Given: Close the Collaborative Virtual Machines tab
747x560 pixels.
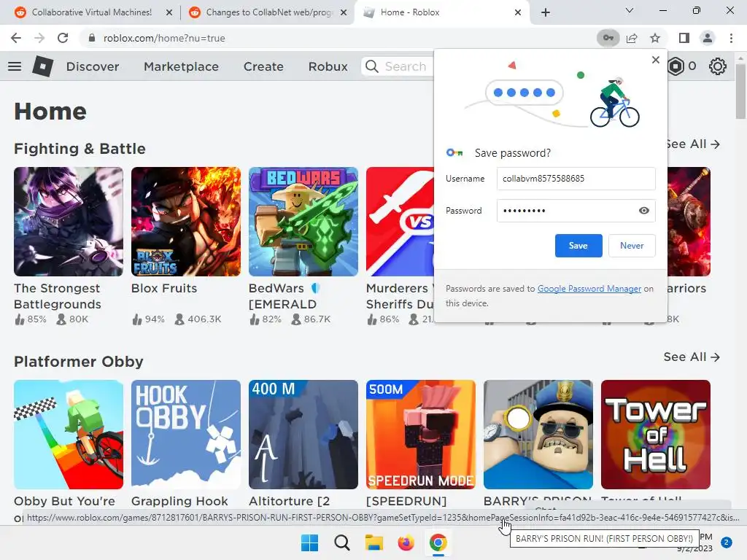Looking at the screenshot, I should pyautogui.click(x=169, y=12).
